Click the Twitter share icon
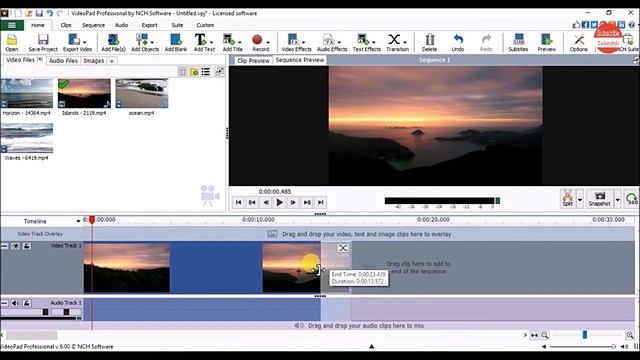This screenshot has width=640, height=360. click(x=594, y=25)
